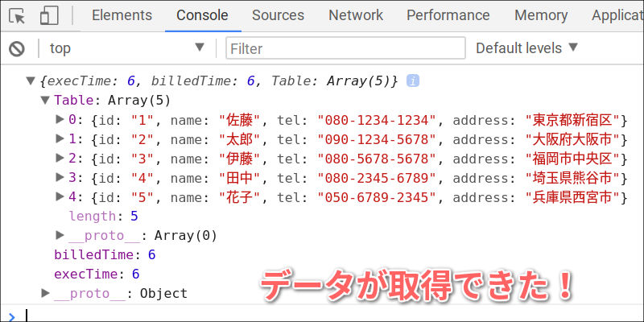
Task: Select the Console tab
Action: [x=203, y=15]
